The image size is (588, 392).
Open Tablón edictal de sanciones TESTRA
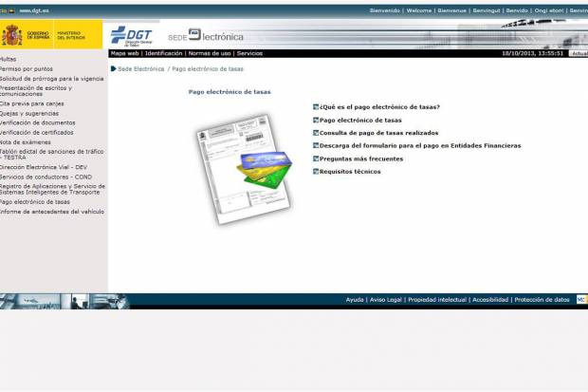[x=52, y=155]
